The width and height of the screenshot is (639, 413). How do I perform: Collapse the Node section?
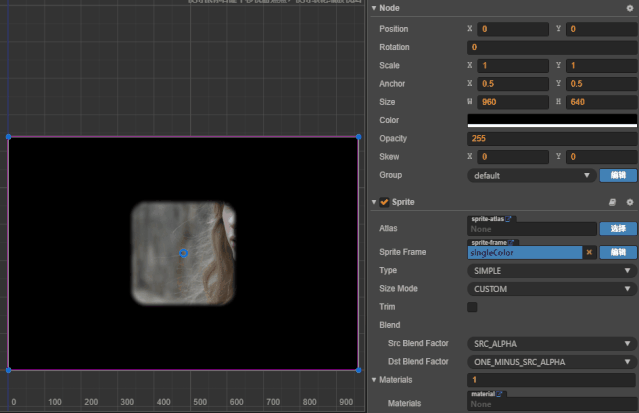pyautogui.click(x=374, y=8)
